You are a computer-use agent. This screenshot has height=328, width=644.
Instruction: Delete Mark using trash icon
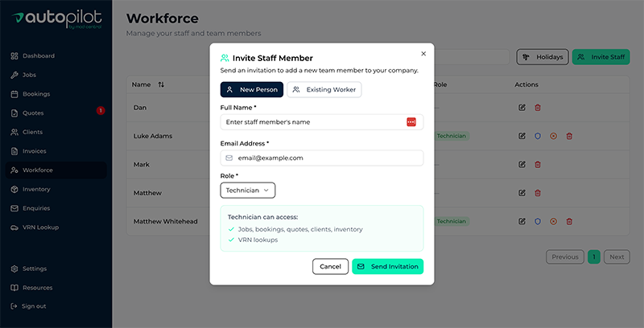[x=538, y=165]
